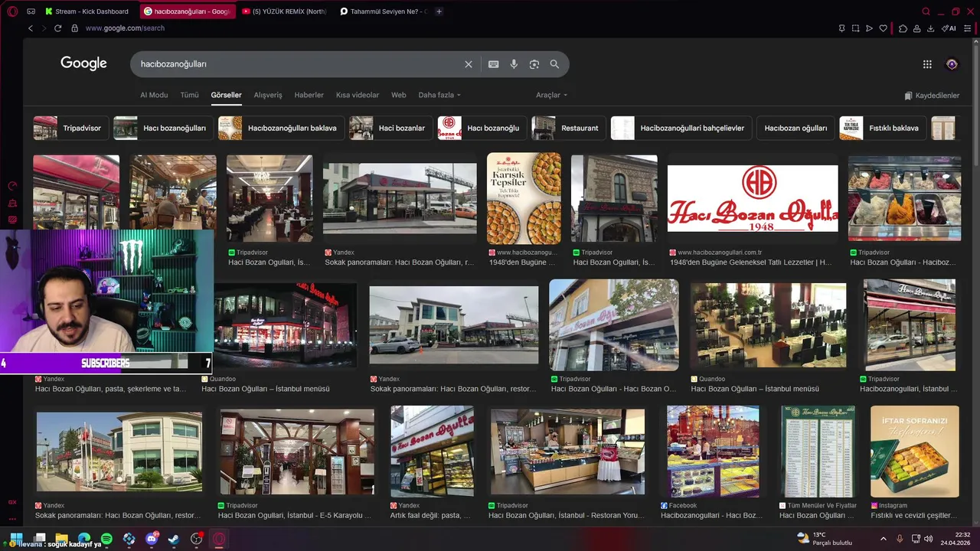Screen dimensions: 980x551
Task: Show hidden system tray icons chevron
Action: tap(883, 539)
